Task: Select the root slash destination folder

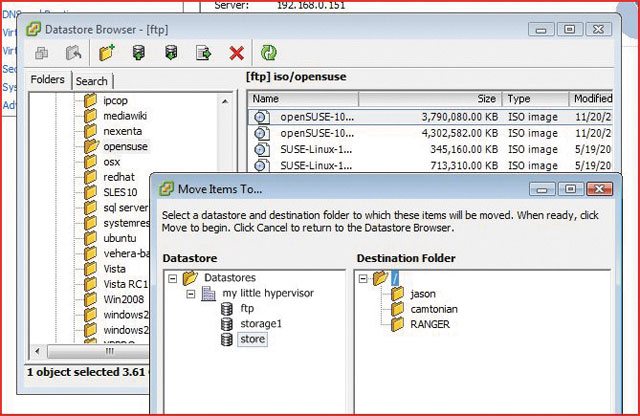Action: (x=395, y=278)
